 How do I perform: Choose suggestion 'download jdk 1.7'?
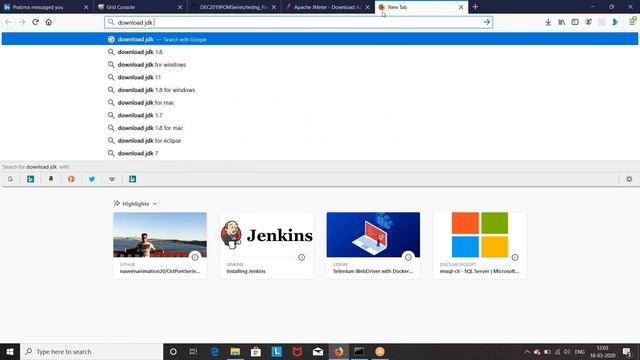point(320,115)
